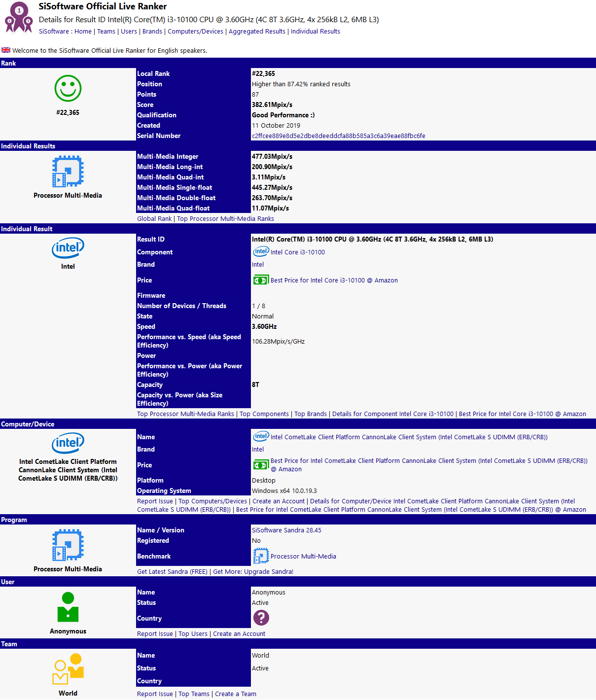Open Intel Core i3-10100 component link
596x700 pixels.
pyautogui.click(x=298, y=252)
